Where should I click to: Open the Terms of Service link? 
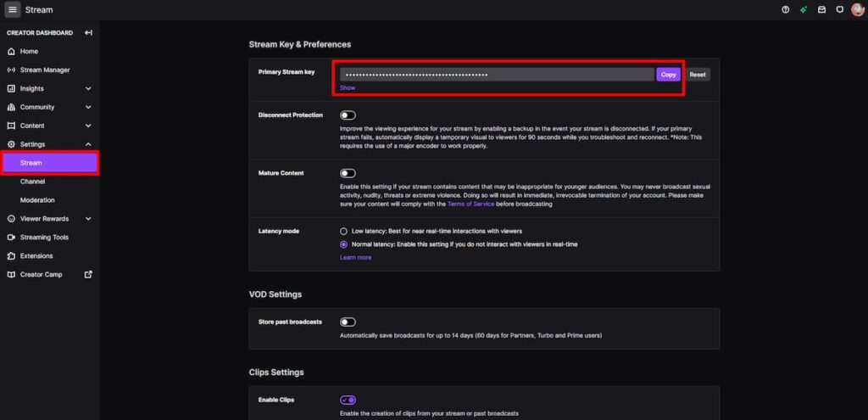[470, 204]
